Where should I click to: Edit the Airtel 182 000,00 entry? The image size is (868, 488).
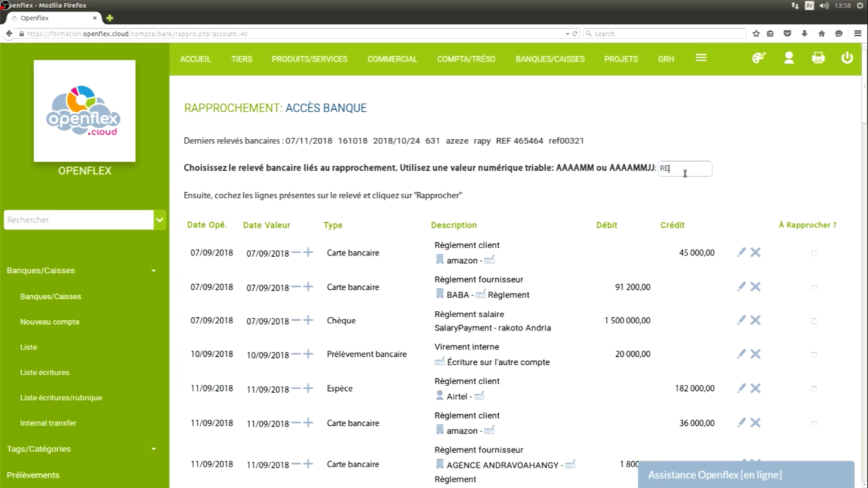pos(741,388)
